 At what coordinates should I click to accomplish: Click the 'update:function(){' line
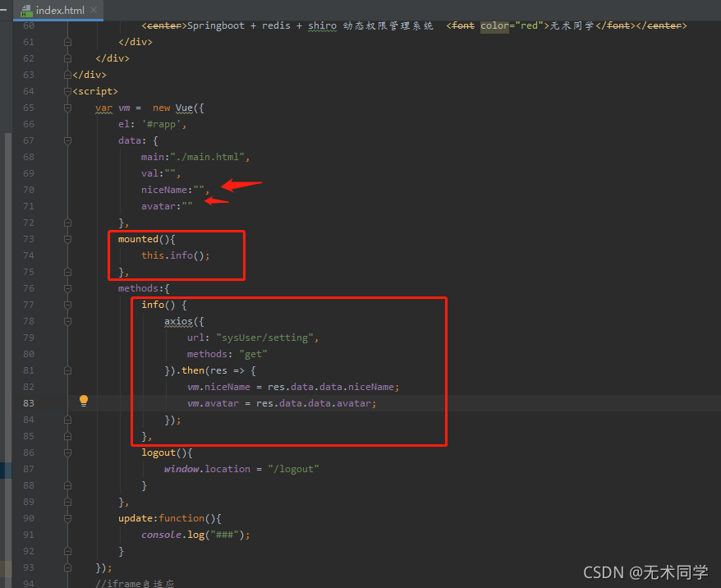point(170,518)
